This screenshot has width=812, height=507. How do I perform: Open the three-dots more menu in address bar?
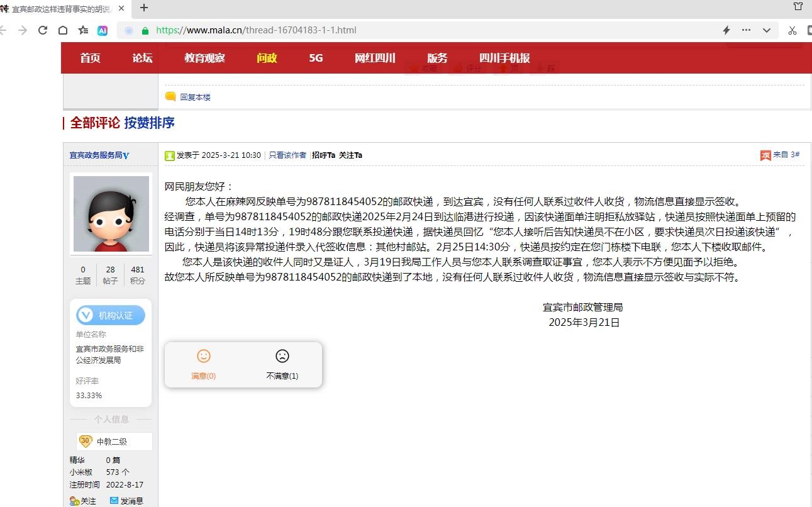(747, 30)
